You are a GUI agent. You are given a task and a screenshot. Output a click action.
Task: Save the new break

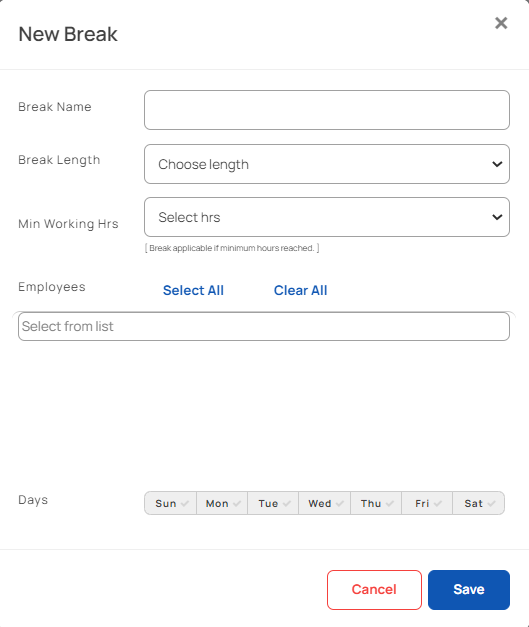(x=469, y=590)
